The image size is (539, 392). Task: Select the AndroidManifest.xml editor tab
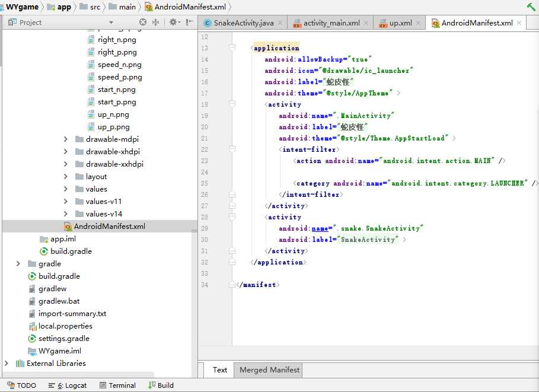click(476, 23)
